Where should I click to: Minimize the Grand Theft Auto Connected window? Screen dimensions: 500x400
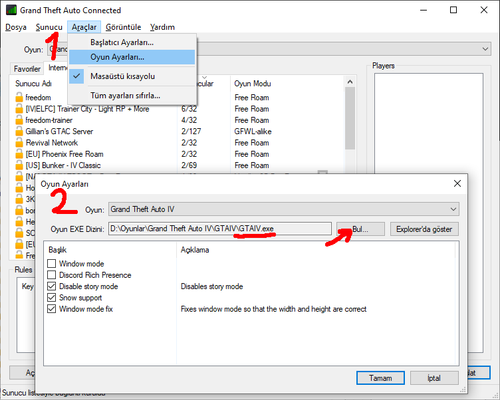tap(423, 10)
